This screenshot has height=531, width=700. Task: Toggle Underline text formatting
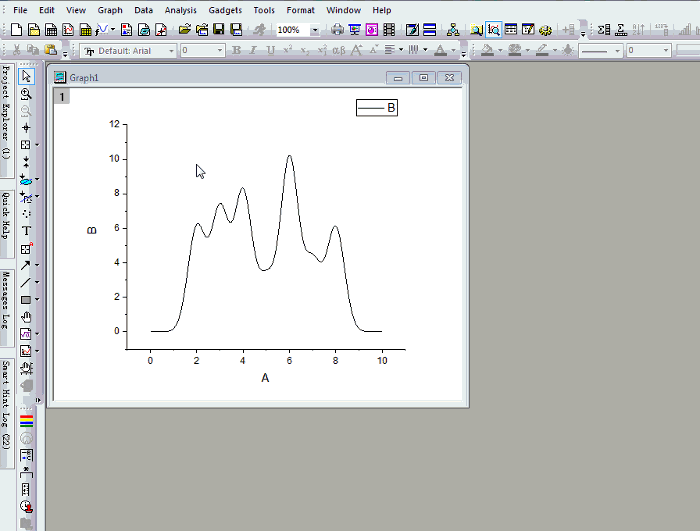[271, 50]
